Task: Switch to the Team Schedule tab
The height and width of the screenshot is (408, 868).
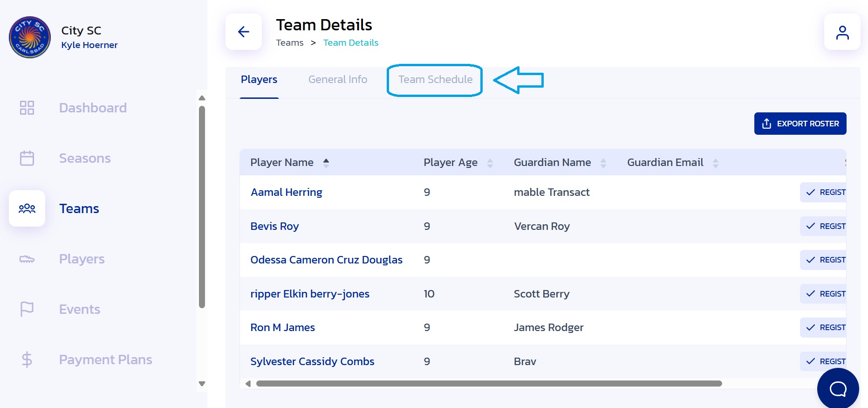Action: [x=435, y=79]
